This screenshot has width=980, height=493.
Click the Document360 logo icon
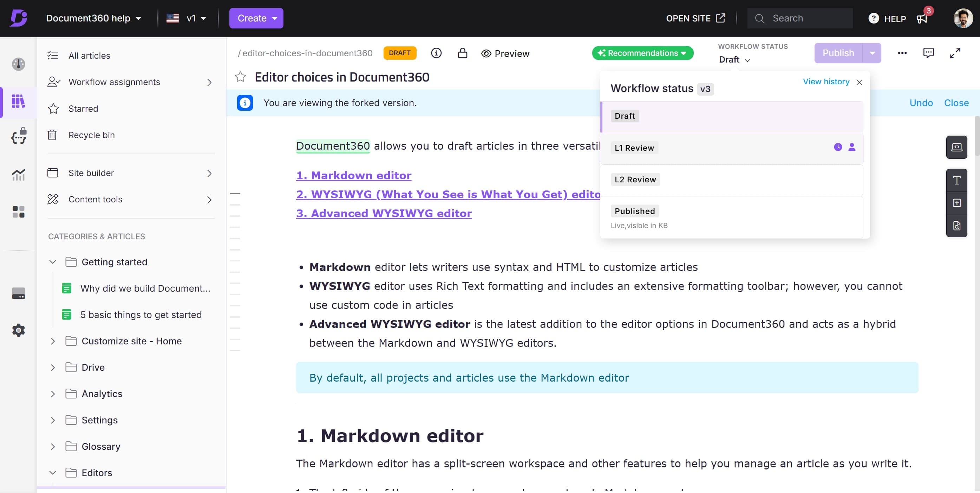coord(19,18)
